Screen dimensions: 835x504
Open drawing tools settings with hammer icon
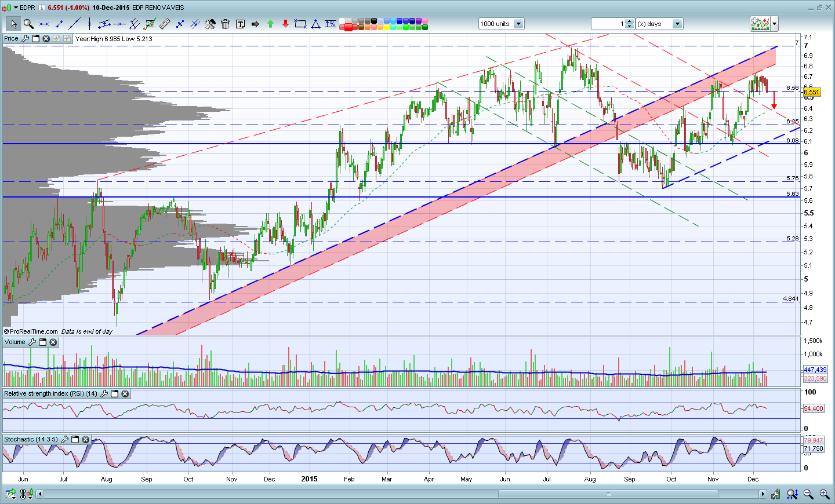tap(210, 24)
